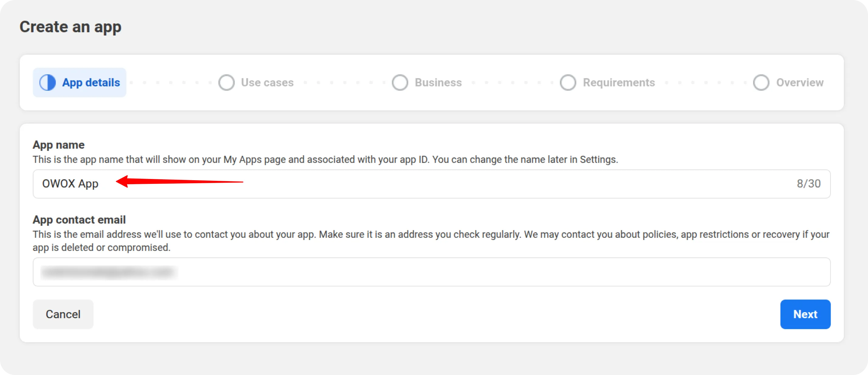Click the 8/30 character counter
868x375 pixels.
[x=808, y=184]
